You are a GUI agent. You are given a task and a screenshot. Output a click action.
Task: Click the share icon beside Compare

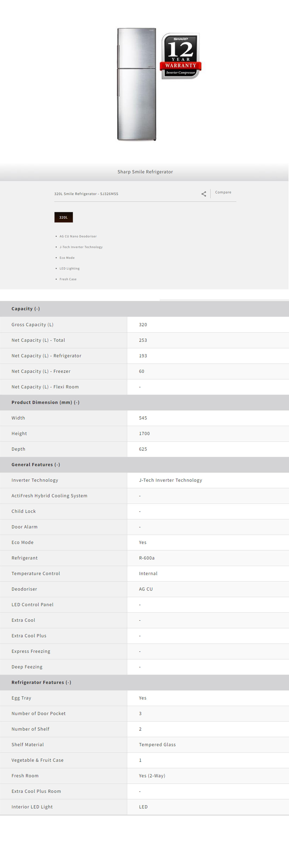pyautogui.click(x=204, y=194)
